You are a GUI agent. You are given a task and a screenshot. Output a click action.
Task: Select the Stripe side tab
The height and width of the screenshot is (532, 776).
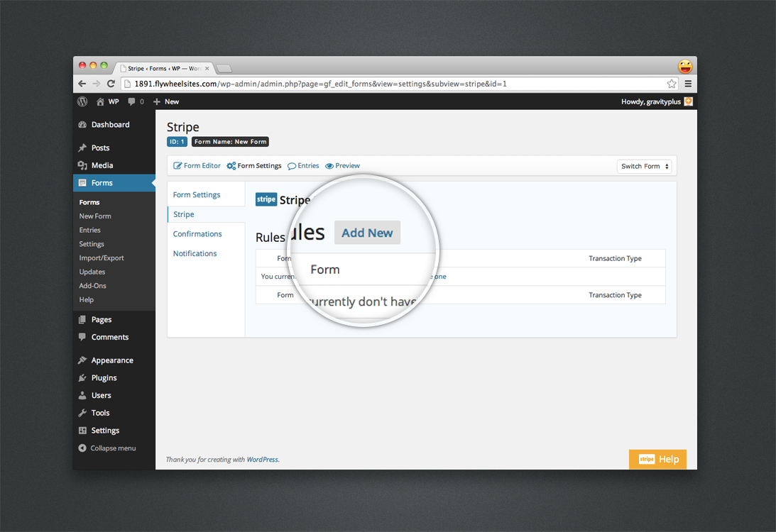(184, 214)
